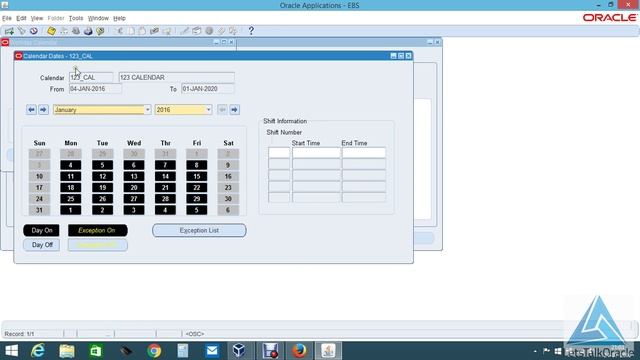Click the Zoom toolbar icon

(197, 31)
